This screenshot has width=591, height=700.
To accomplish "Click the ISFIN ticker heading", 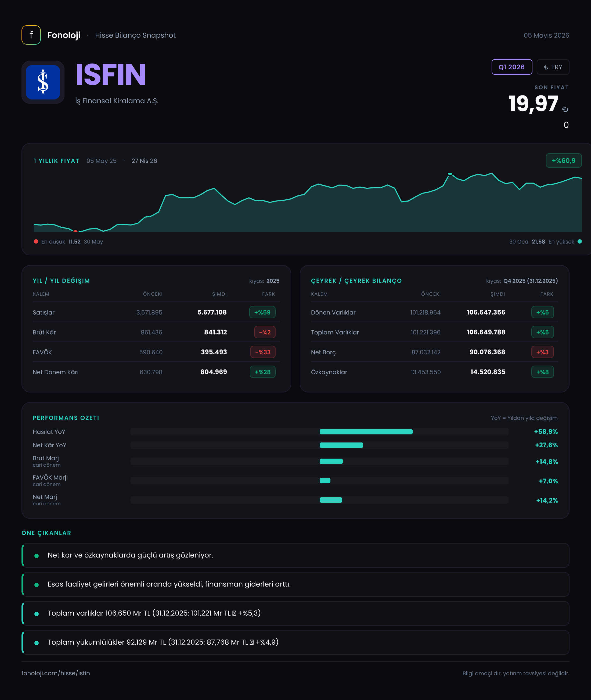I will (111, 75).
